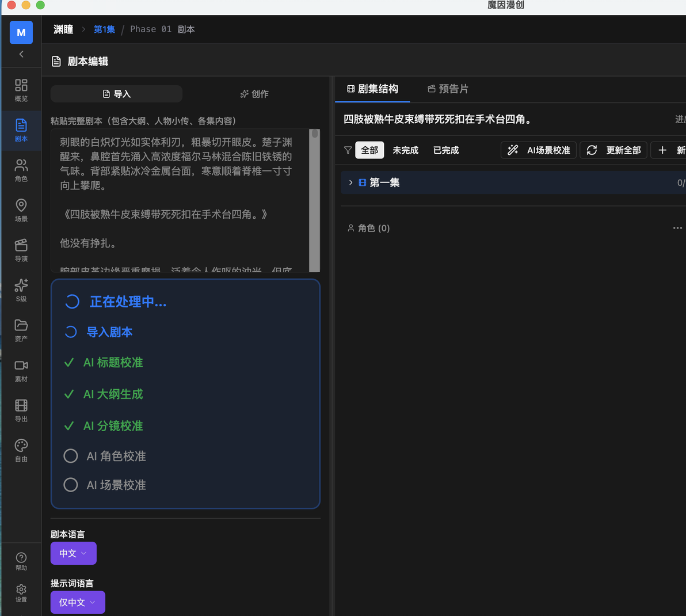Screen dimensions: 686x616
Task: Click the person icon beside 角色 (0)
Action: (350, 228)
